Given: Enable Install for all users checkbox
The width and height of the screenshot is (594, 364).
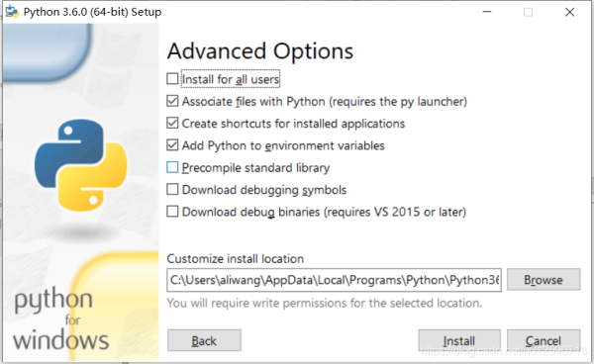Looking at the screenshot, I should (172, 79).
